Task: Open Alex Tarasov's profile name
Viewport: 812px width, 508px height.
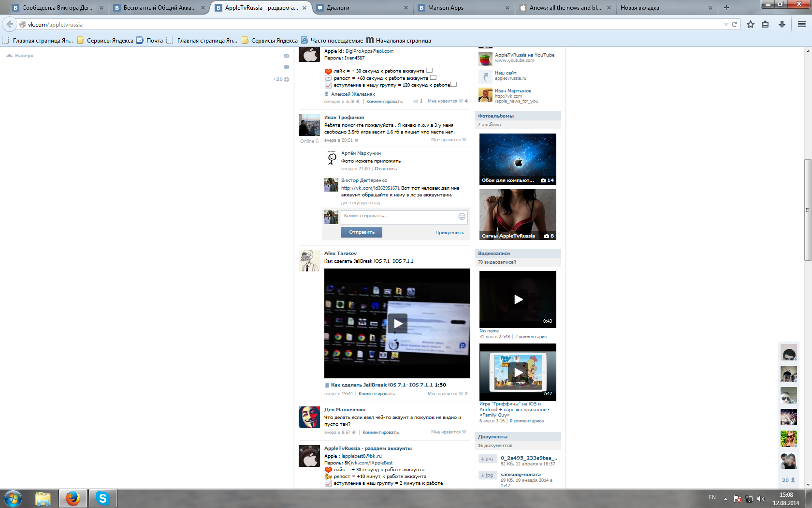Action: click(x=340, y=254)
